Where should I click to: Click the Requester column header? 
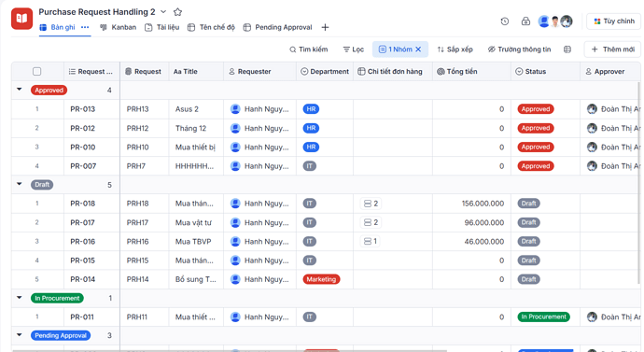[259, 72]
